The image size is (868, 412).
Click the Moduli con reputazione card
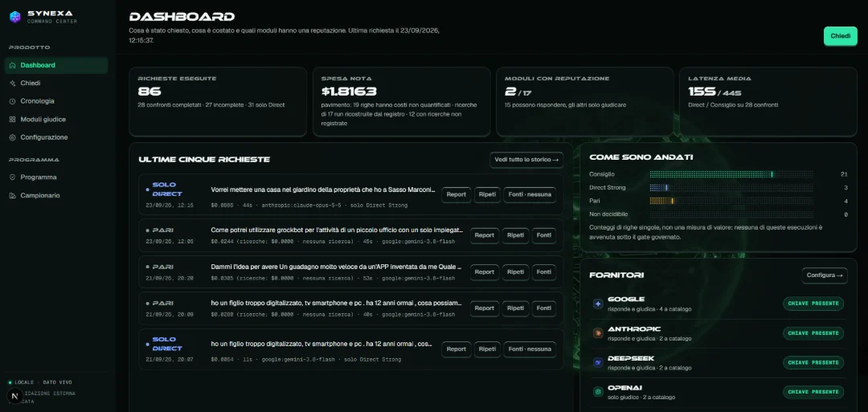point(584,102)
